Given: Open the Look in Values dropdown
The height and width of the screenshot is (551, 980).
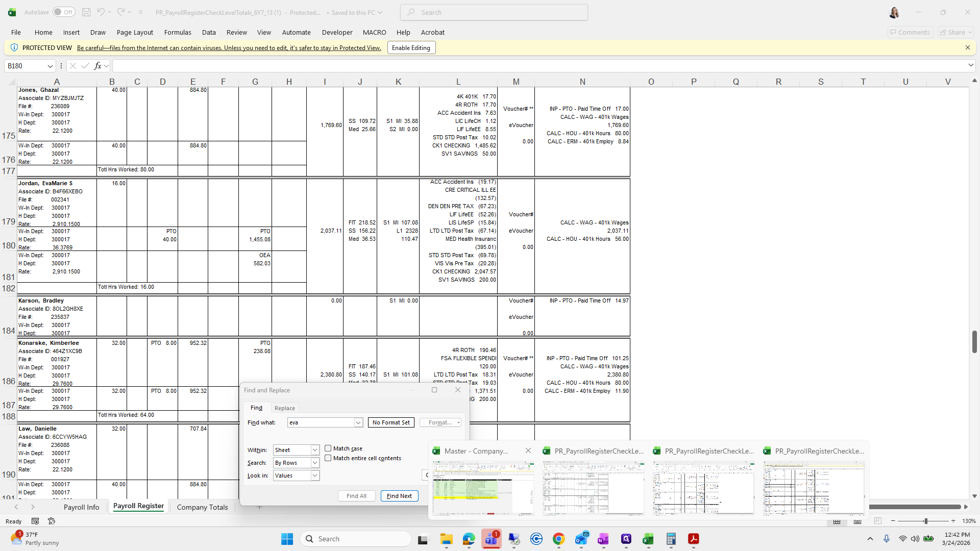Looking at the screenshot, I should pyautogui.click(x=315, y=475).
